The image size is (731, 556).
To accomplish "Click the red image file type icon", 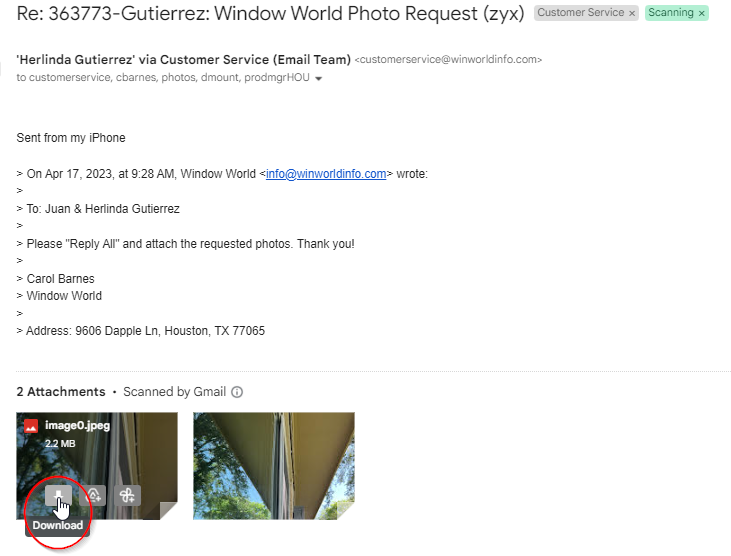I will 31,426.
